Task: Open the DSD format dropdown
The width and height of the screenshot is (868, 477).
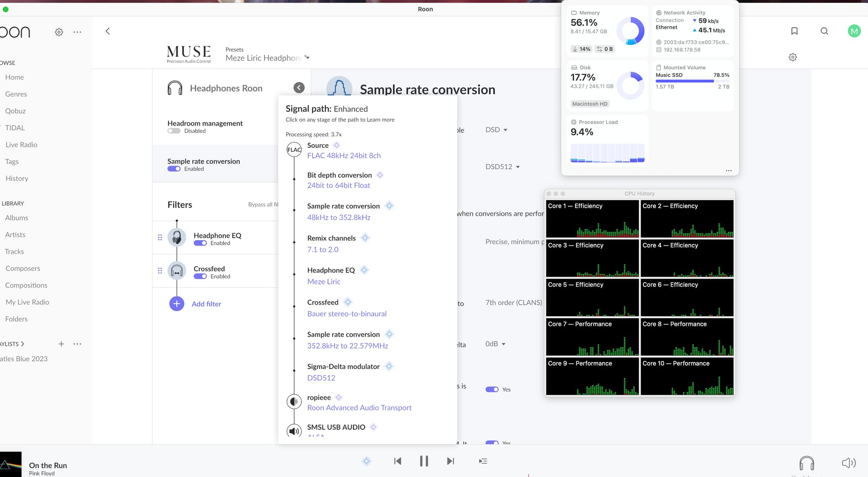Action: pyautogui.click(x=496, y=130)
